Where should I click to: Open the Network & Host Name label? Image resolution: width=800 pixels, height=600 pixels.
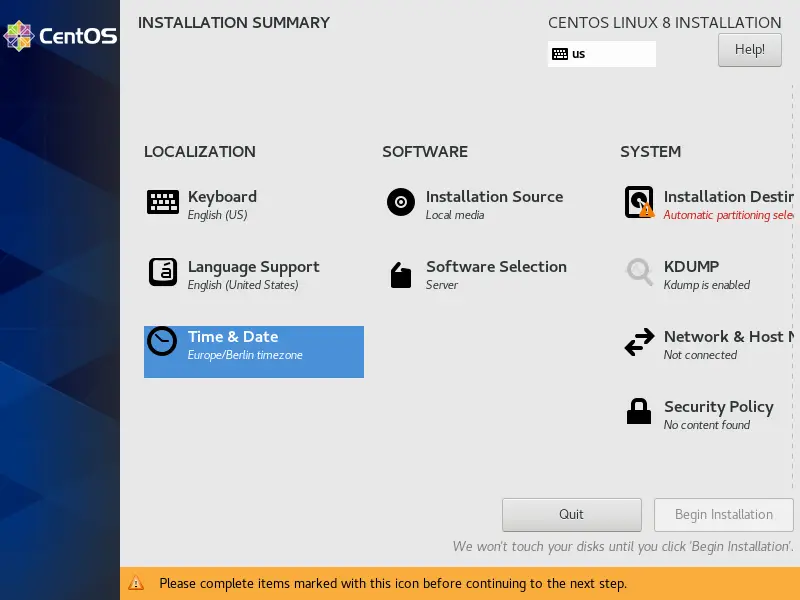pos(729,337)
